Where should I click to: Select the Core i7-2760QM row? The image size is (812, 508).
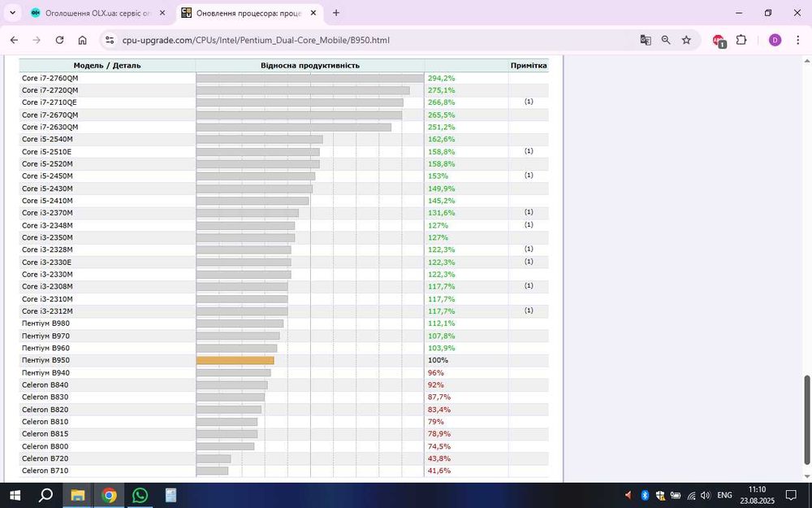(x=283, y=78)
